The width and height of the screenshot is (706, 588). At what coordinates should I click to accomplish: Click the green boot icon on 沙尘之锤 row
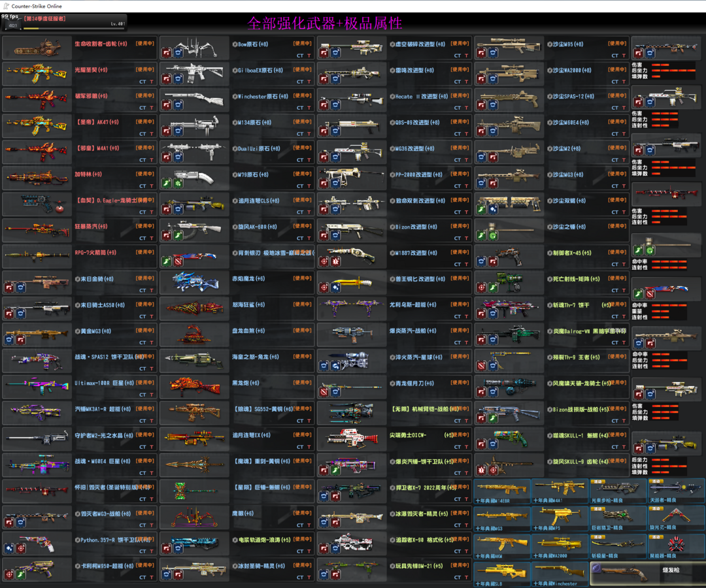pyautogui.click(x=481, y=236)
